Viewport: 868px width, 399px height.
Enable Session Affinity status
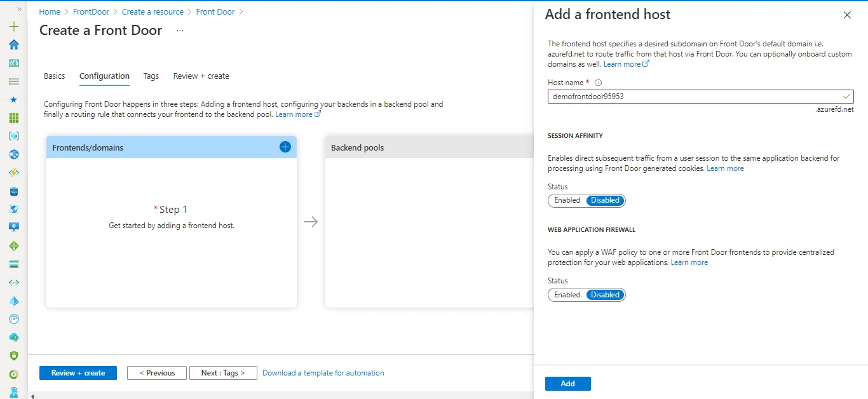click(567, 201)
